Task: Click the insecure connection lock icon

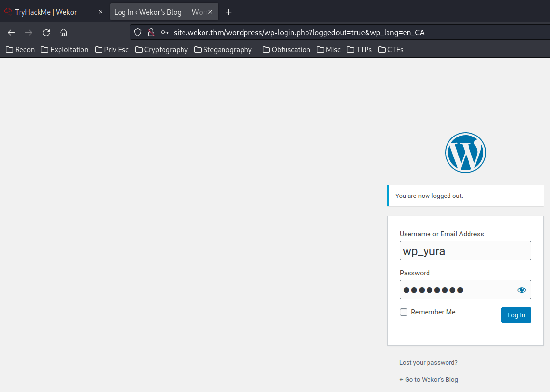Action: click(151, 33)
